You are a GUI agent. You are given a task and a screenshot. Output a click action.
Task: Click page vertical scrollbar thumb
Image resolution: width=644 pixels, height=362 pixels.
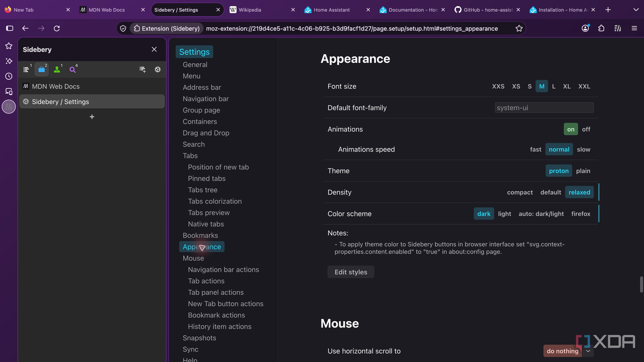[641, 284]
